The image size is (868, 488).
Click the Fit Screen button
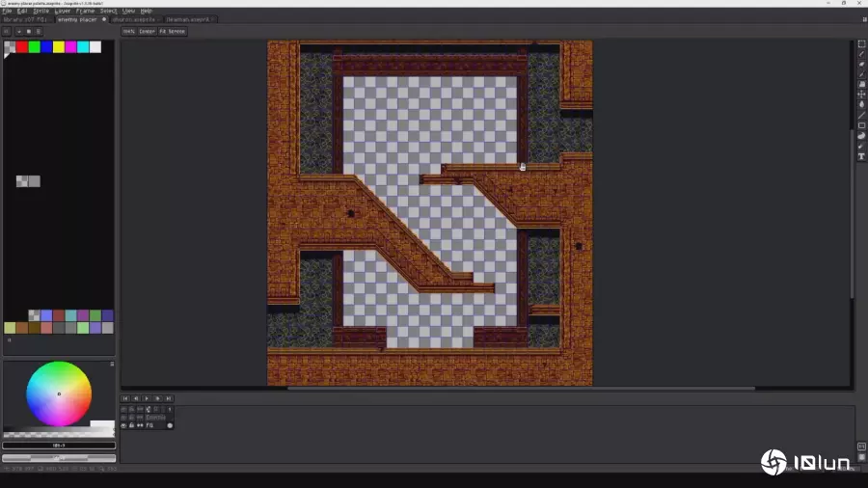(172, 32)
